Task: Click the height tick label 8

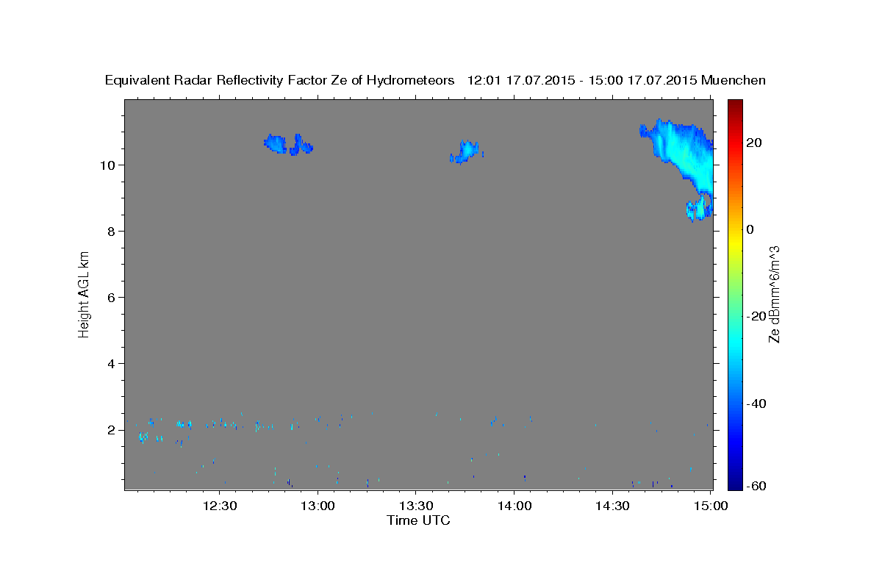Action: [112, 231]
